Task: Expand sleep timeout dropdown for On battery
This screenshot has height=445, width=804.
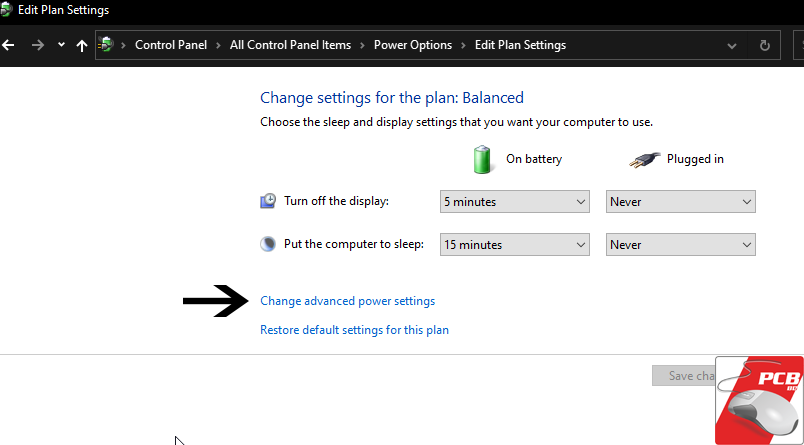Action: tap(515, 245)
